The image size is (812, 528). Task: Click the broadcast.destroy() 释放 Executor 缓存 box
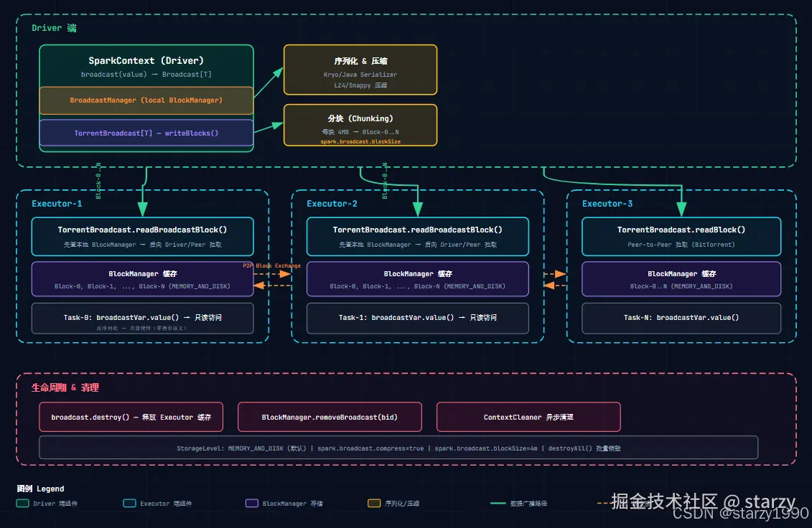click(131, 417)
